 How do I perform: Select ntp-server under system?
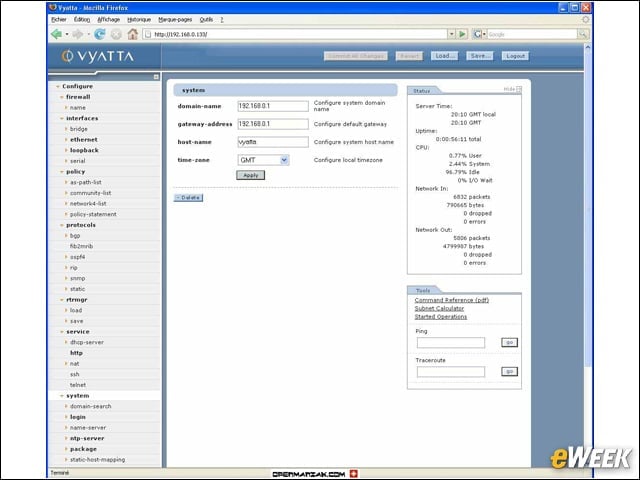(x=87, y=438)
